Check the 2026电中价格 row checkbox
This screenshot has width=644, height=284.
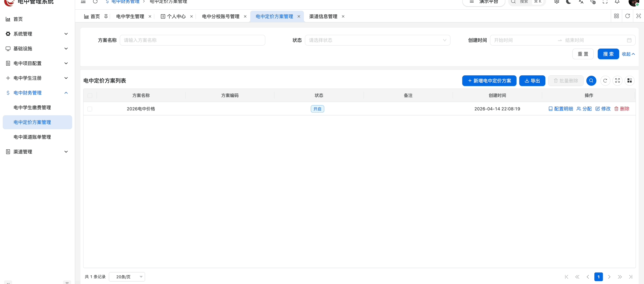click(90, 109)
